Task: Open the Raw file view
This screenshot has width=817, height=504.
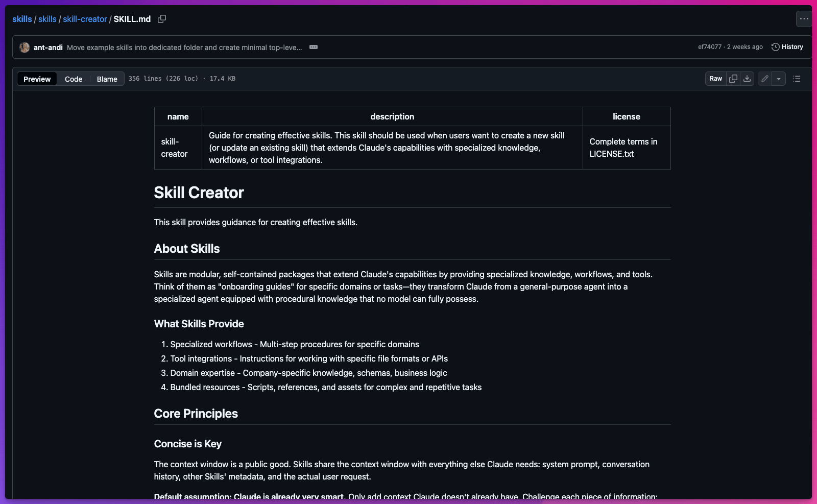Action: click(x=716, y=79)
